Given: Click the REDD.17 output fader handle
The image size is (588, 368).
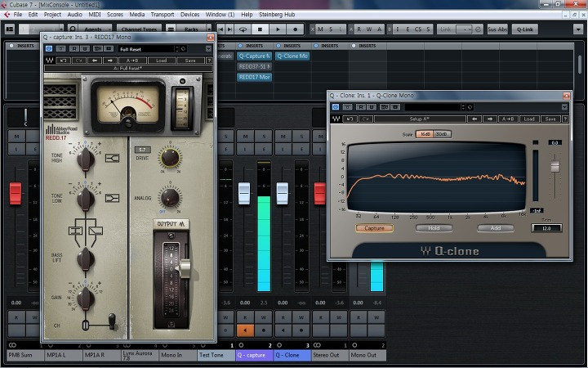Looking at the screenshot, I should point(185,269).
